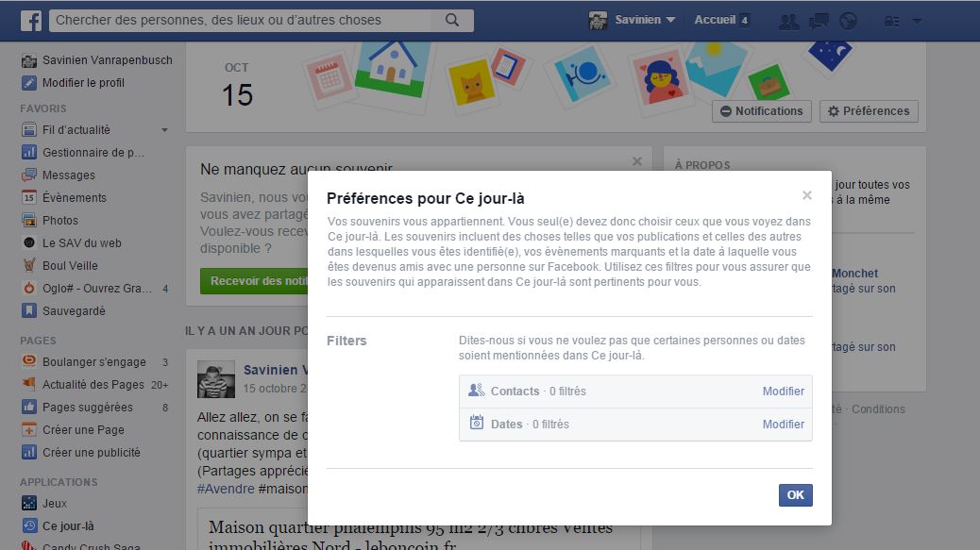
Task: Click the #Avendre hashtag link
Action: click(226, 489)
